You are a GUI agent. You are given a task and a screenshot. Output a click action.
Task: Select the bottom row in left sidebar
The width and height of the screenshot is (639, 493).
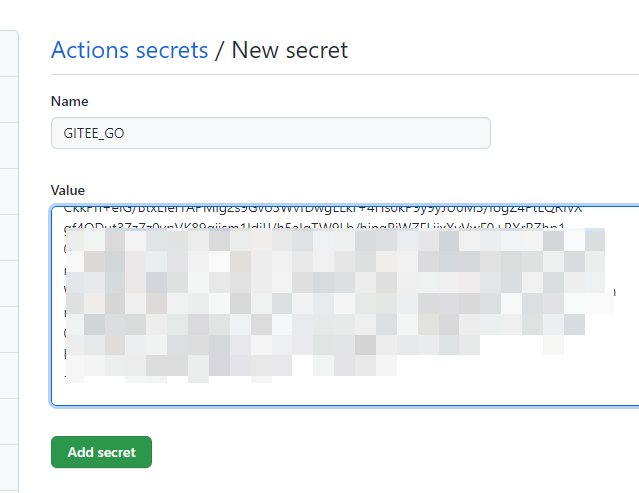pyautogui.click(x=9, y=469)
